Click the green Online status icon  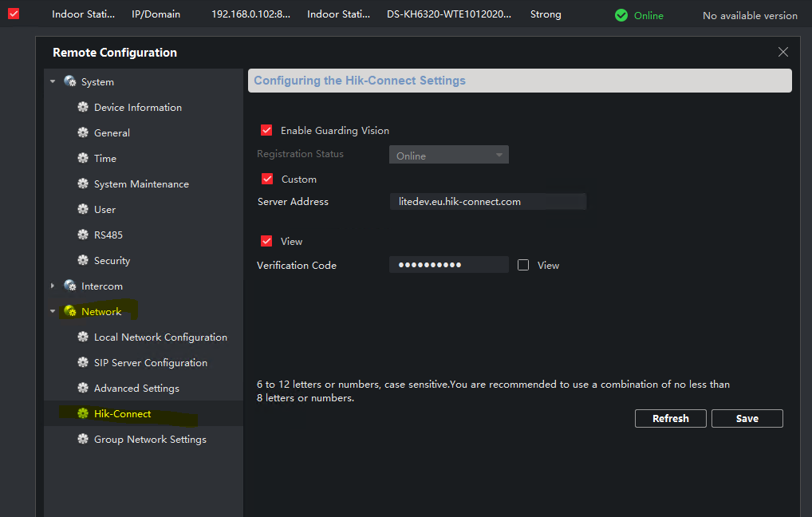[621, 15]
